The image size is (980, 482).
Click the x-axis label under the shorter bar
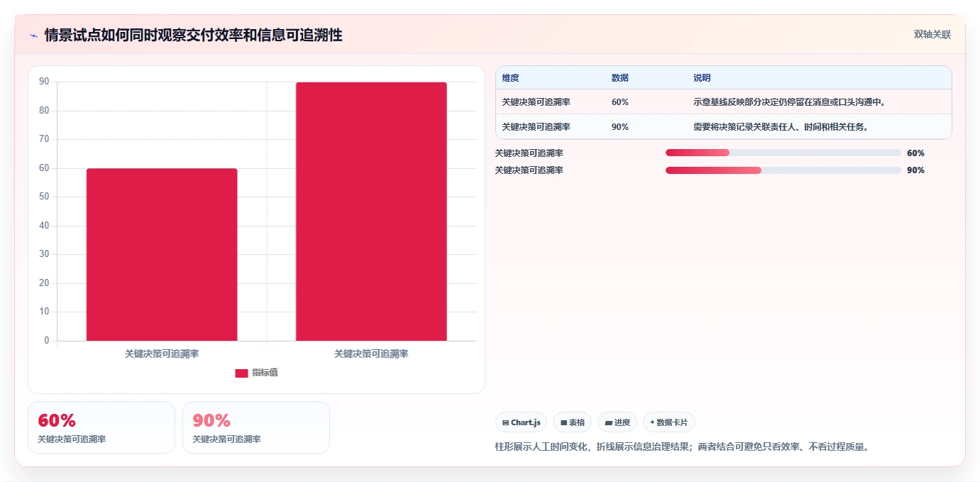(162, 354)
